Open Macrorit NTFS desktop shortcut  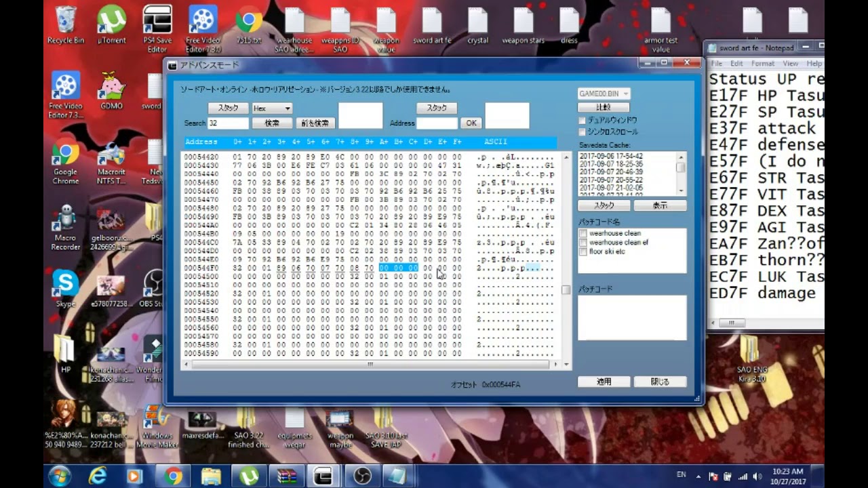click(111, 163)
